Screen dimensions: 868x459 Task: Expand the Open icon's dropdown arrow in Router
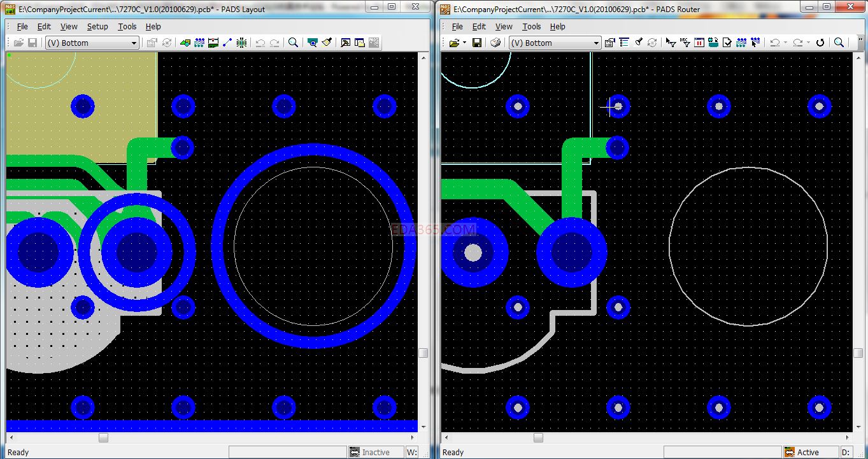point(464,43)
